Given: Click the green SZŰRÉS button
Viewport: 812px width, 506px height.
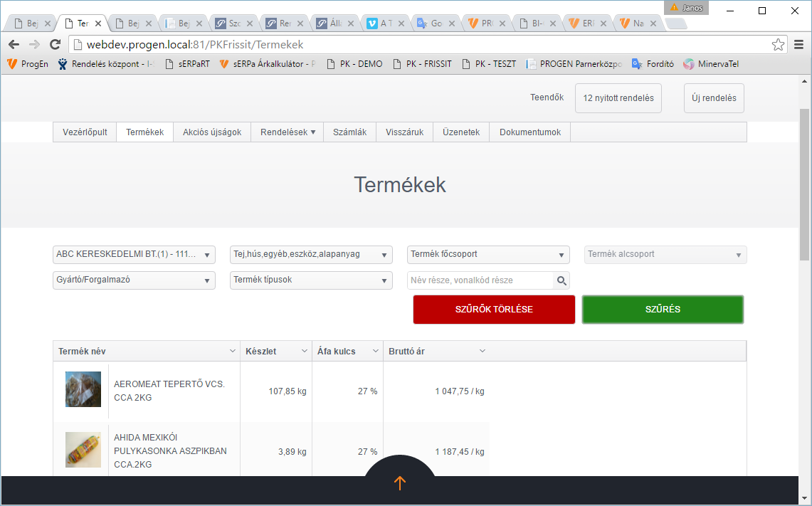Looking at the screenshot, I should click(x=663, y=309).
